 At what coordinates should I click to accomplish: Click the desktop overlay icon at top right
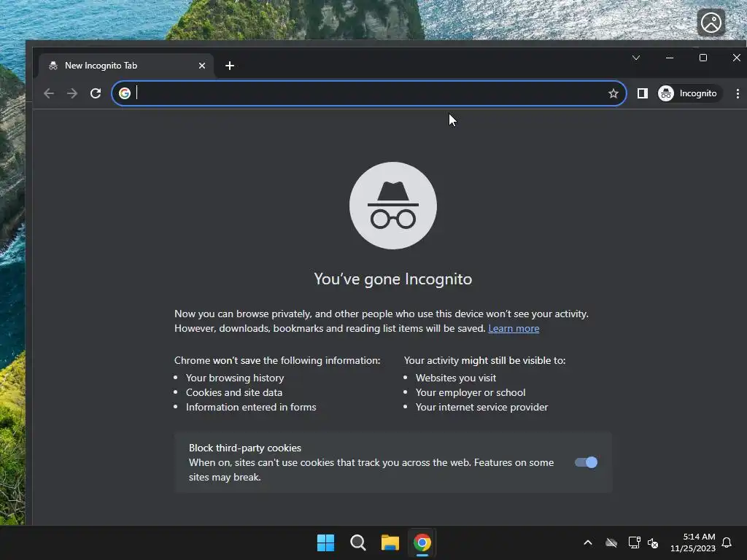click(x=711, y=23)
